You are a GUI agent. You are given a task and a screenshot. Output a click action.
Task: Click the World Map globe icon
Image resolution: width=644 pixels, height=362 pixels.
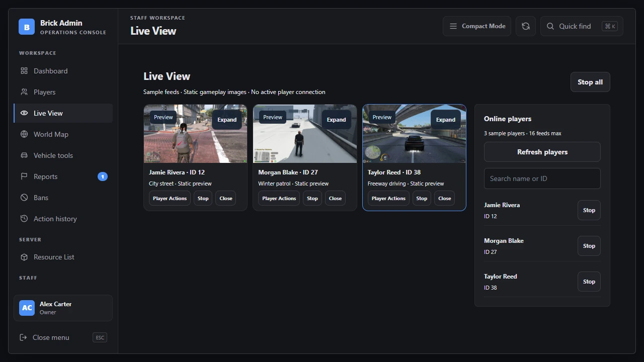click(x=24, y=134)
